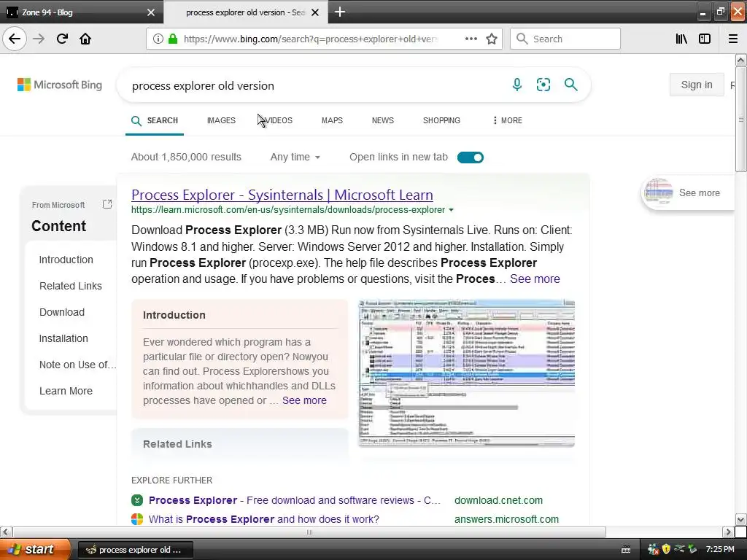Click the on-screen keyboard tray icon
The image size is (747, 560).
click(x=626, y=550)
